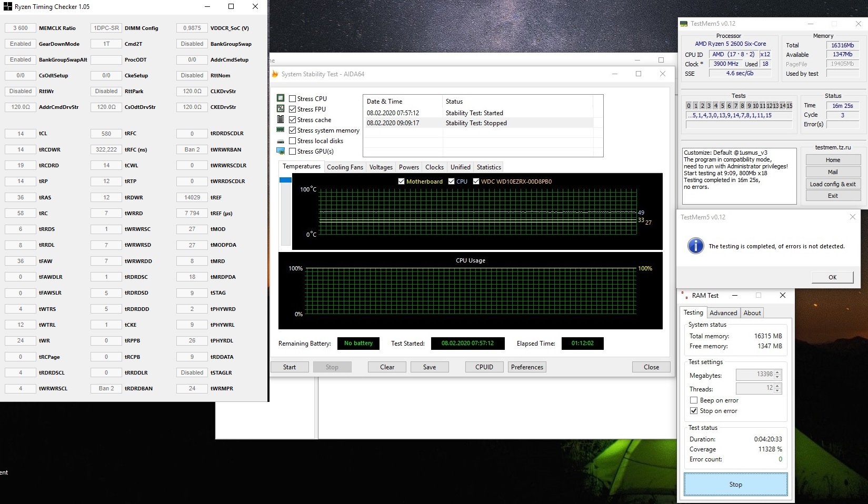This screenshot has width=868, height=504.
Task: Click the percent icon beside Stress FPU
Action: 281,109
